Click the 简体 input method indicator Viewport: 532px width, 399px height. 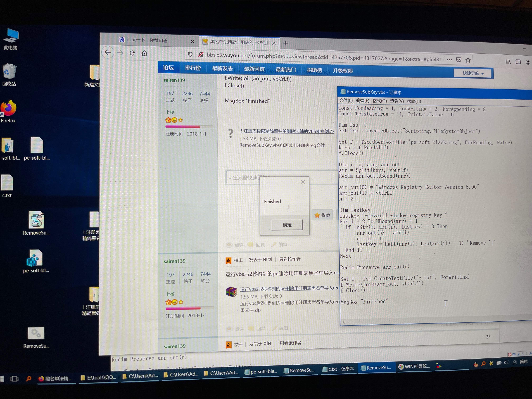click(x=524, y=362)
